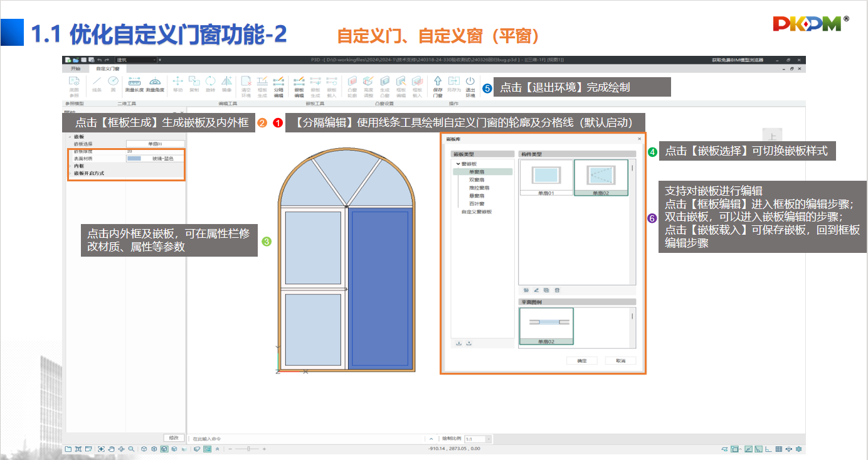Select 推拉窗扇 in the panel type tree
The image size is (868, 460).
pos(479,188)
